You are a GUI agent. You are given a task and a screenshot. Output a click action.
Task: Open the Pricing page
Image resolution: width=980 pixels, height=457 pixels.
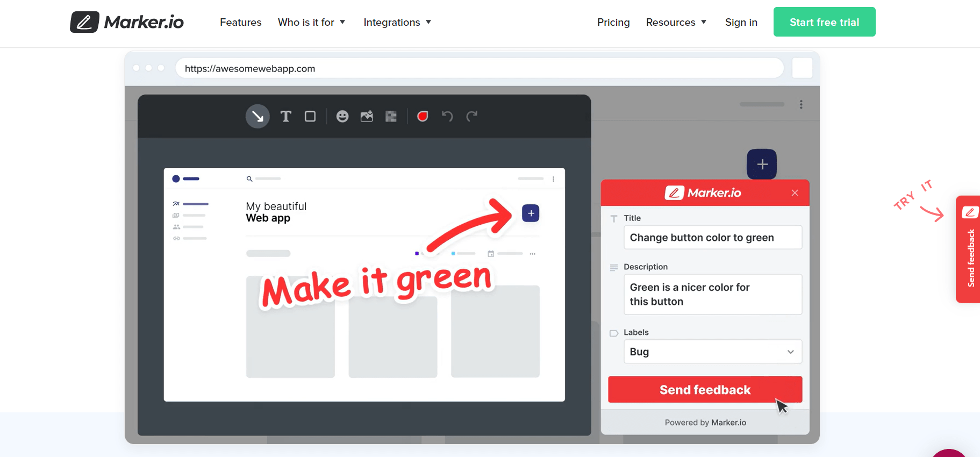pyautogui.click(x=613, y=22)
